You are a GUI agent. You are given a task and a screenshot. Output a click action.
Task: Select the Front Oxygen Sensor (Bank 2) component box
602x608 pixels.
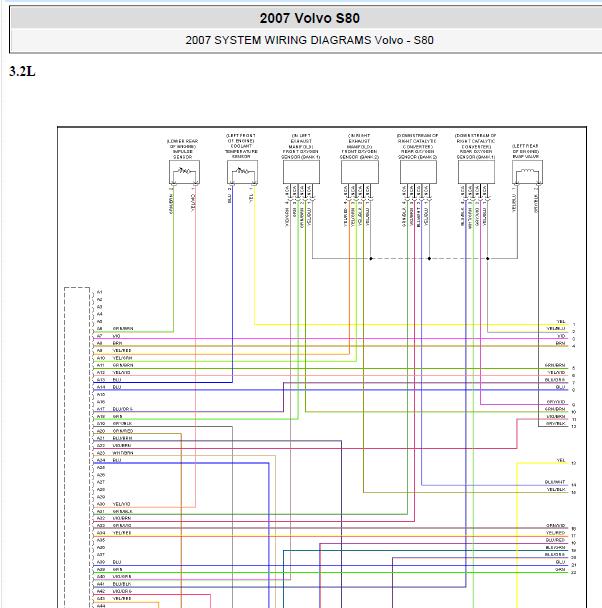pos(360,172)
